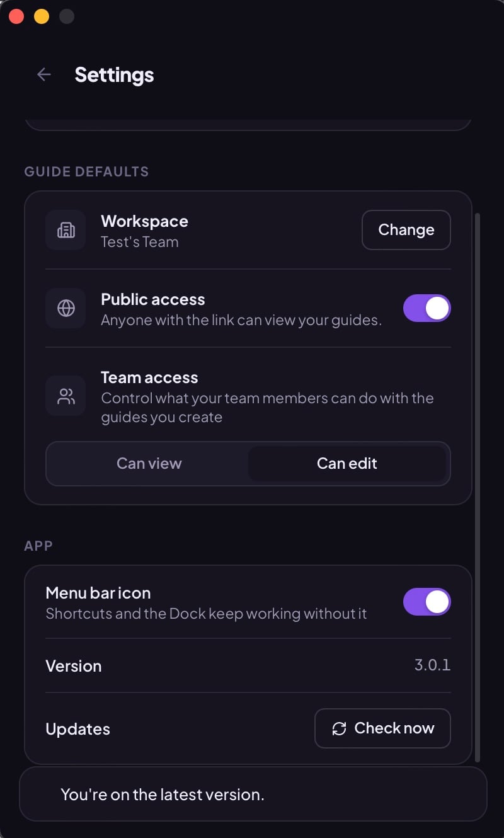The height and width of the screenshot is (838, 504).
Task: Turn off the Menu bar icon toggle
Action: click(x=427, y=602)
